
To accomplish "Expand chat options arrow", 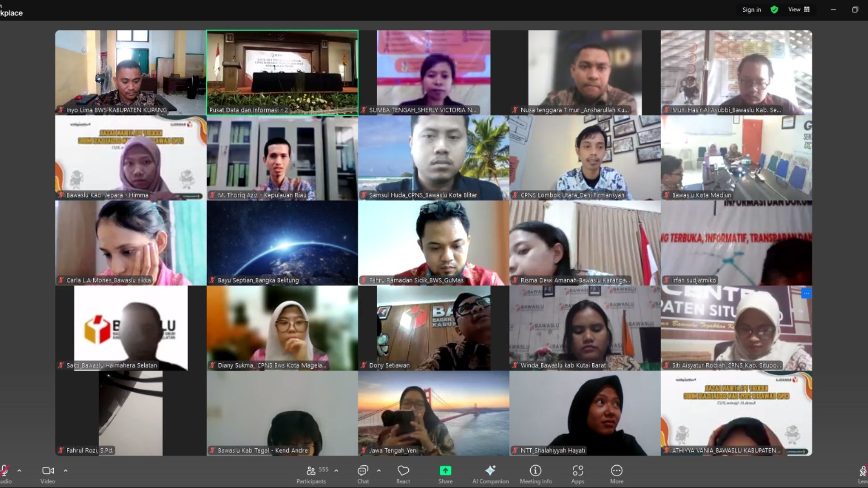I will click(x=379, y=470).
